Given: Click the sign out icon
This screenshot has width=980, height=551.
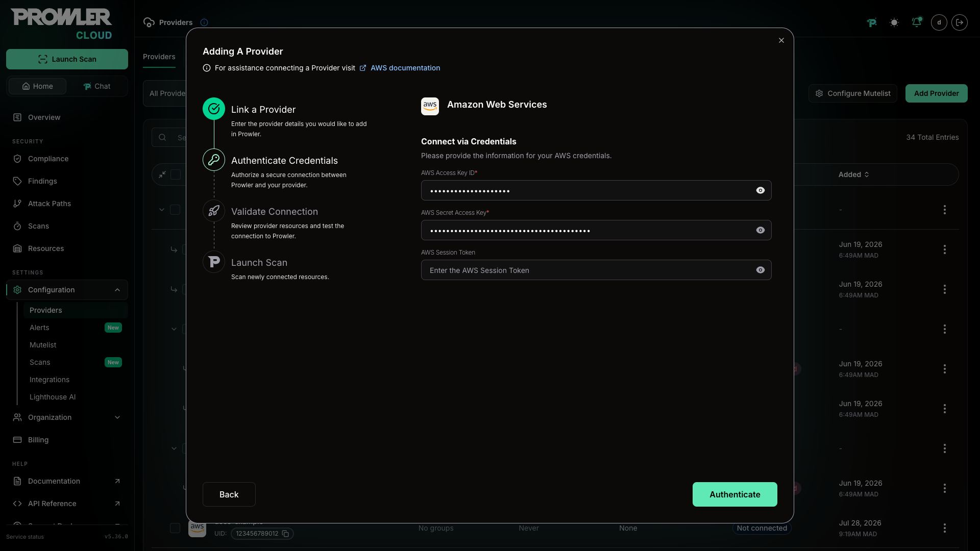Looking at the screenshot, I should 960,22.
